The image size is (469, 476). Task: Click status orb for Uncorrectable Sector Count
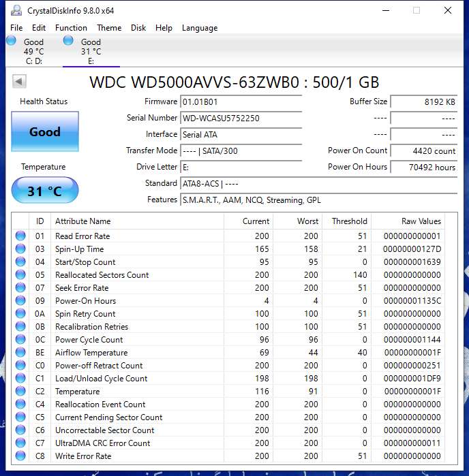[x=20, y=430]
